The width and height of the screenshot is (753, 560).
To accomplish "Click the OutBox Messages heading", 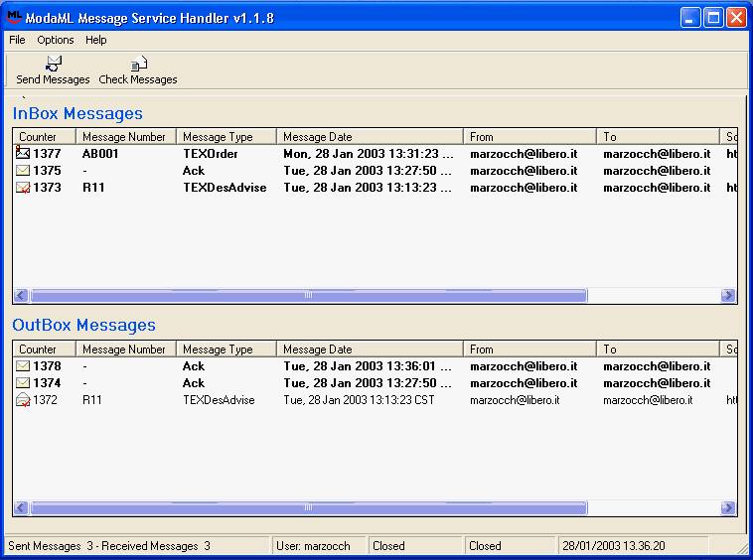I will click(x=84, y=325).
